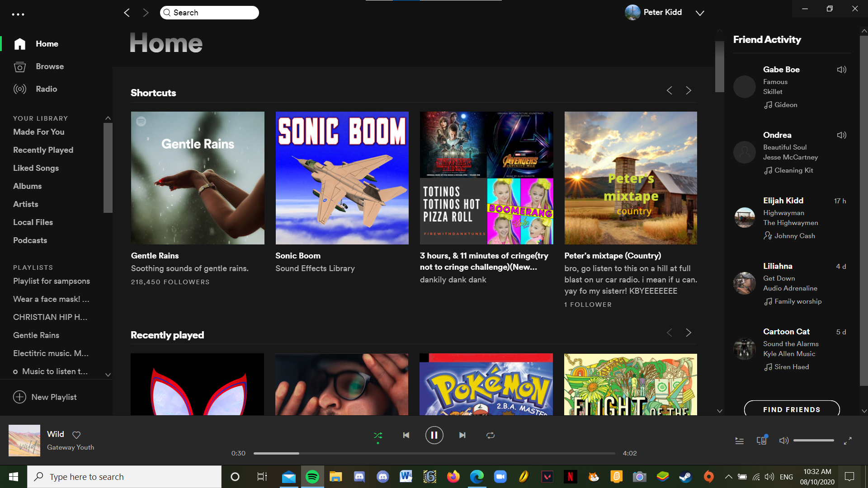Open Netflix from the taskbar
Image resolution: width=868 pixels, height=488 pixels.
click(571, 477)
